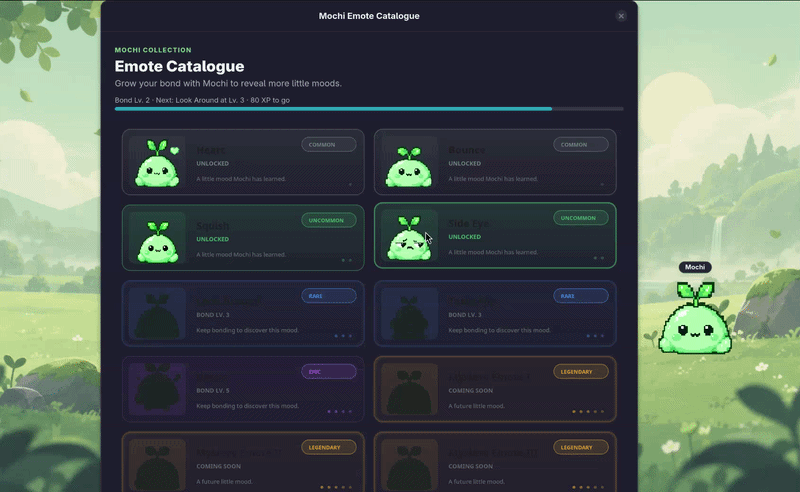Click the Squish emote sprite thumbnail
The image size is (800, 492).
pos(157,238)
